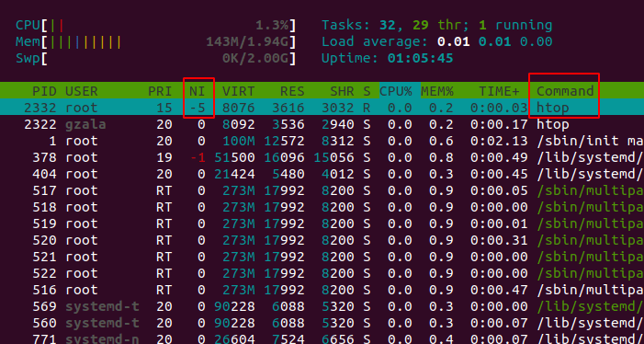This screenshot has height=344, width=644.
Task: Click the 100M VIRT value
Action: [238, 141]
